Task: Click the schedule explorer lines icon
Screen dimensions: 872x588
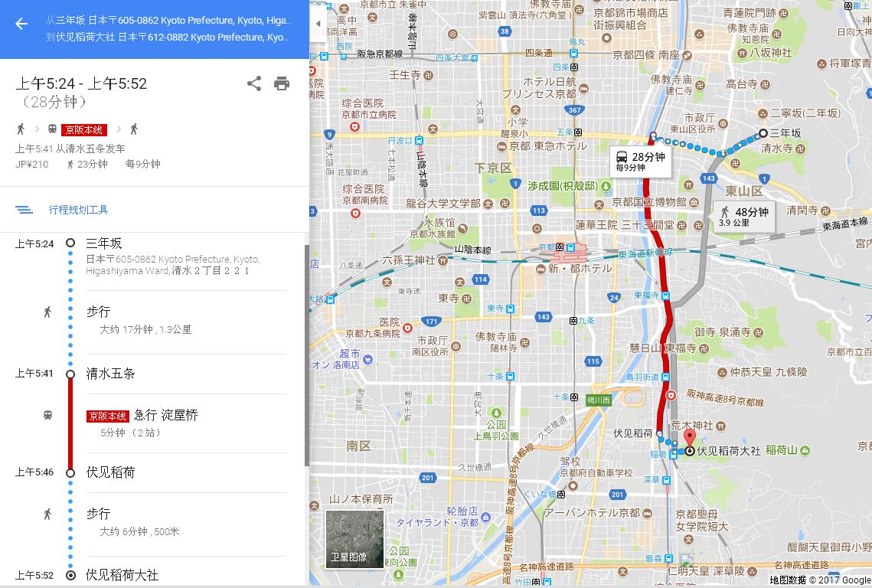Action: pyautogui.click(x=24, y=210)
